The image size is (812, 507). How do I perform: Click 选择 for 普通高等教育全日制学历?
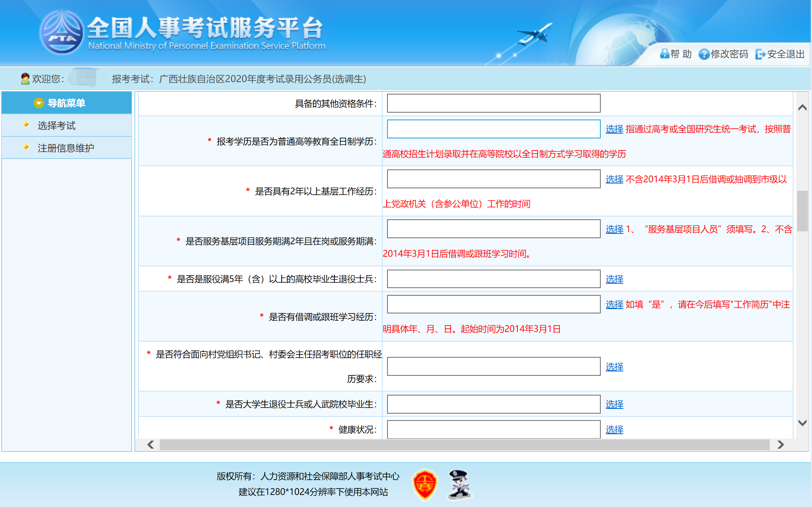tap(614, 129)
